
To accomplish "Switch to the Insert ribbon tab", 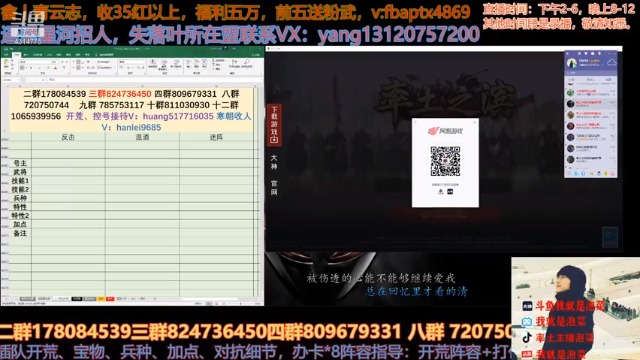I will (x=26, y=54).
